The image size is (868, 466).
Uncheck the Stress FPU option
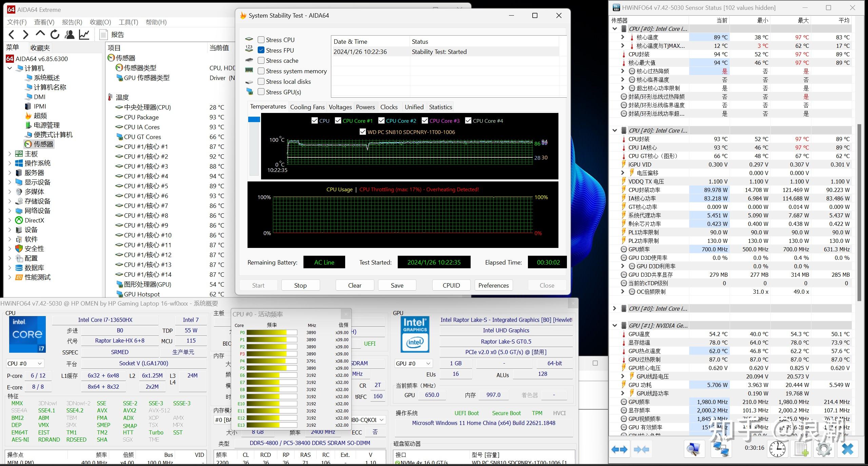261,50
